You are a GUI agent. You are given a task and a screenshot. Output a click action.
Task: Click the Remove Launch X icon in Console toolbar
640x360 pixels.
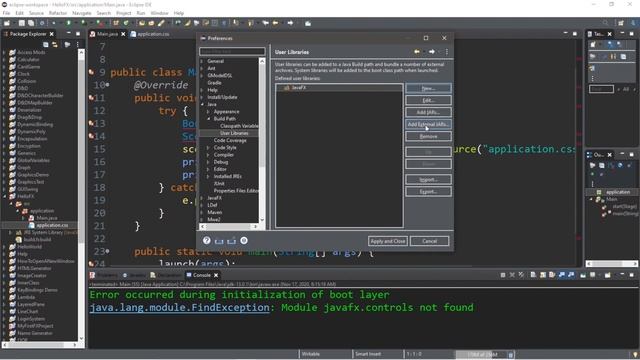pyautogui.click(x=512, y=275)
